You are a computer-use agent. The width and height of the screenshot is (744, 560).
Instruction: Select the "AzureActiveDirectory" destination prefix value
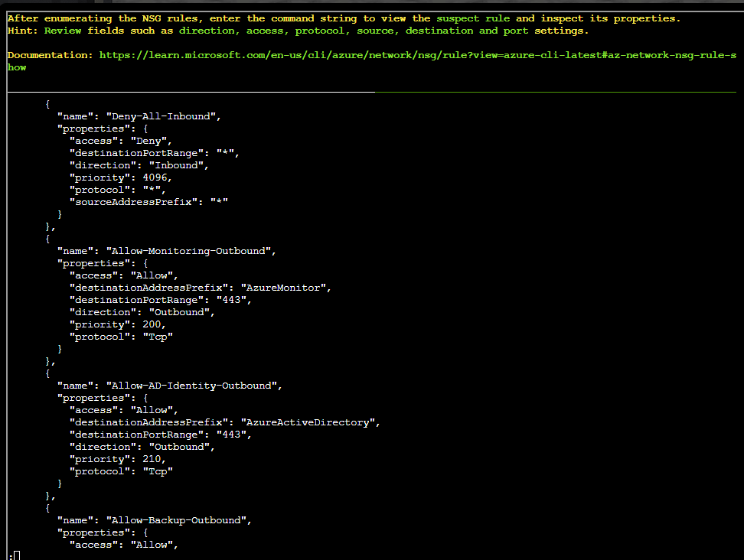point(308,422)
